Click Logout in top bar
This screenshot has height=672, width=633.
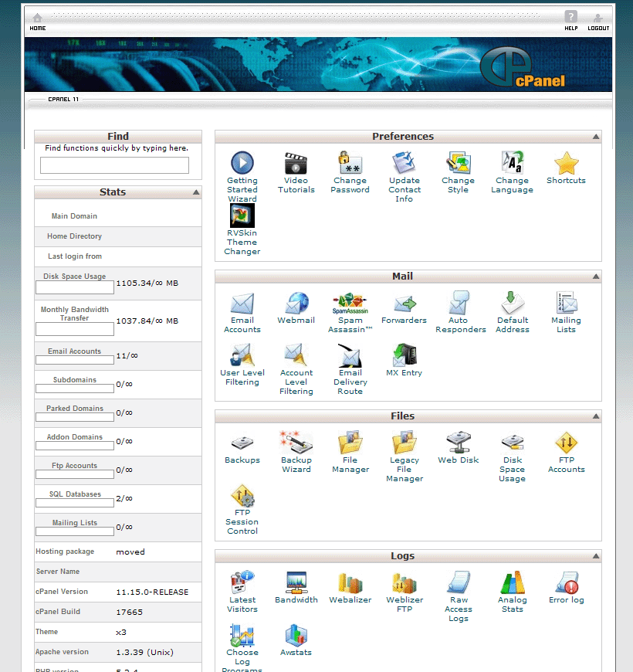(x=598, y=22)
